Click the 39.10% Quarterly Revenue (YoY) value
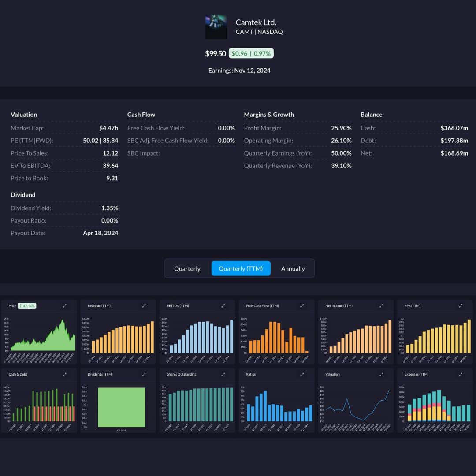476x476 pixels. [341, 166]
